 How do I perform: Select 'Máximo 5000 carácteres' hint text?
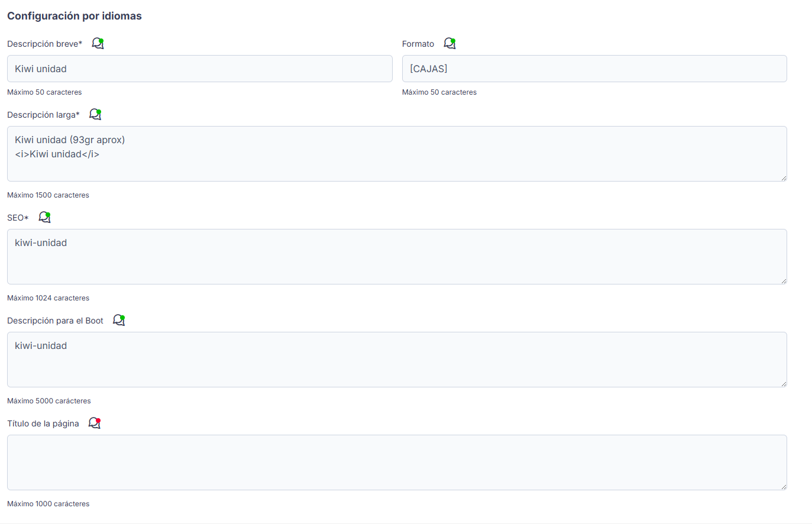click(49, 401)
